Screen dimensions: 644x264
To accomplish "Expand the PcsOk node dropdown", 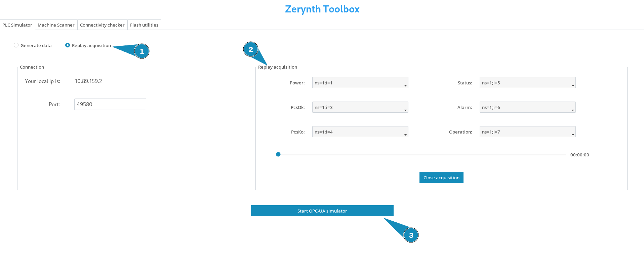I will (x=360, y=107).
